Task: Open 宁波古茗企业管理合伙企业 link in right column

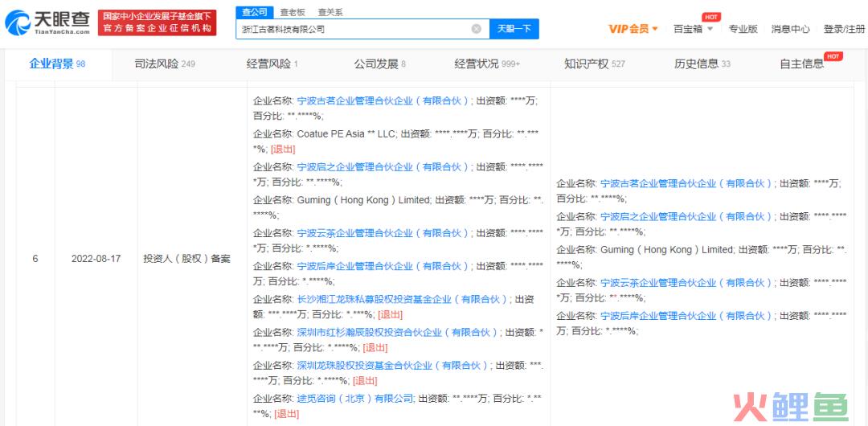Action: click(686, 183)
